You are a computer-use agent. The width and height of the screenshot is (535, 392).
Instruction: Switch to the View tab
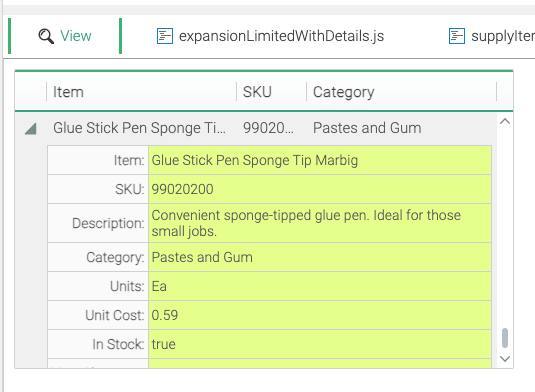coord(65,36)
